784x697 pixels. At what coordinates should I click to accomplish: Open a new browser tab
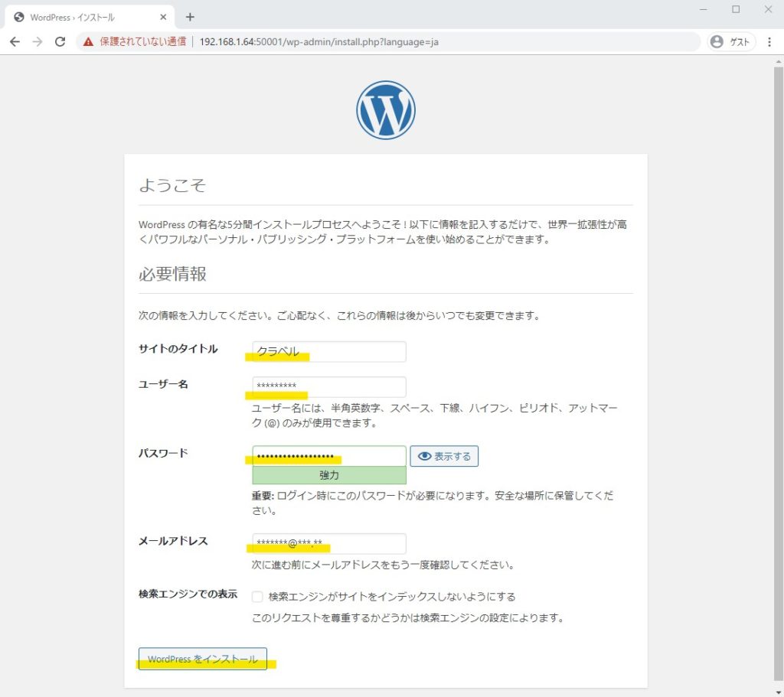coord(190,17)
